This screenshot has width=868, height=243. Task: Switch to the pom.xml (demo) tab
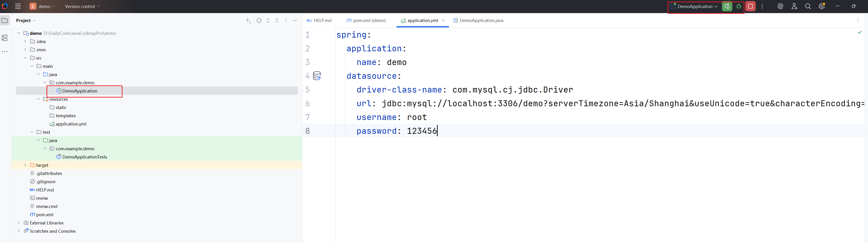(x=366, y=20)
